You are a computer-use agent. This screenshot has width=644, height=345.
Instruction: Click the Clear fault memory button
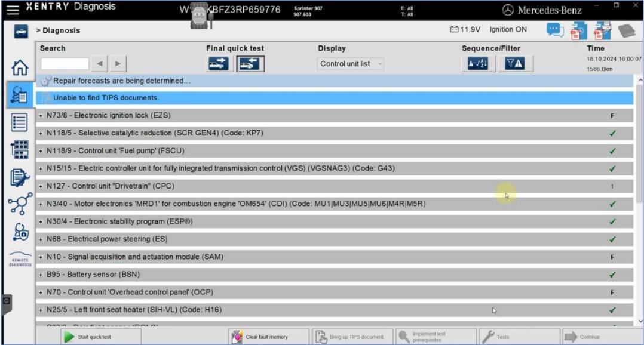pos(268,337)
